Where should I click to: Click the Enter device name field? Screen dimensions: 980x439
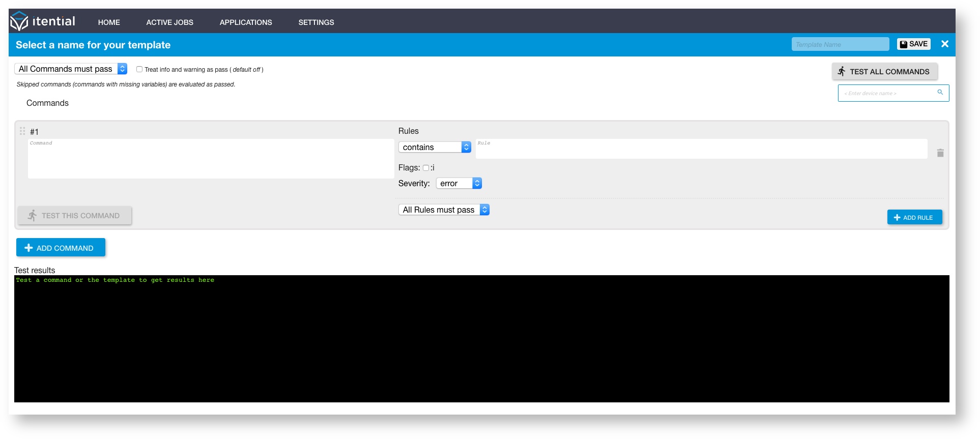point(893,93)
